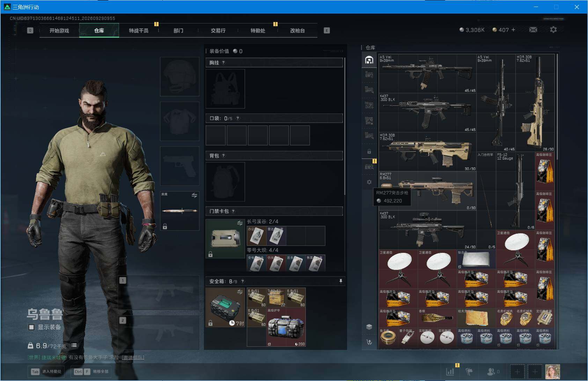
Task: Click the swap icon on the keycard pack
Action: (240, 223)
